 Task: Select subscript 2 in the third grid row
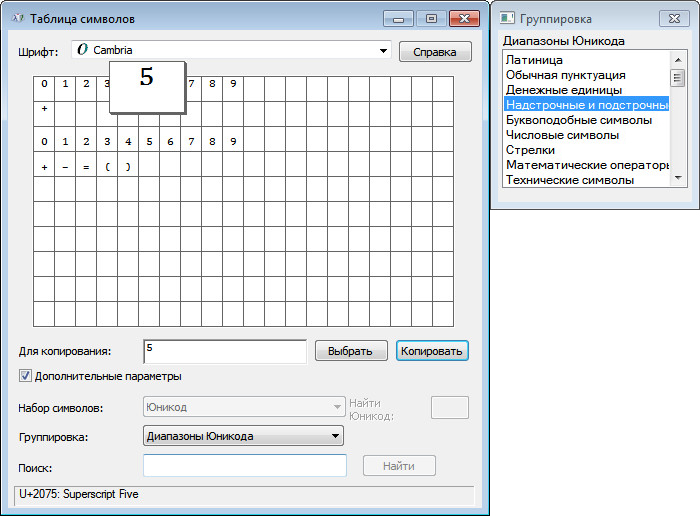coord(86,139)
